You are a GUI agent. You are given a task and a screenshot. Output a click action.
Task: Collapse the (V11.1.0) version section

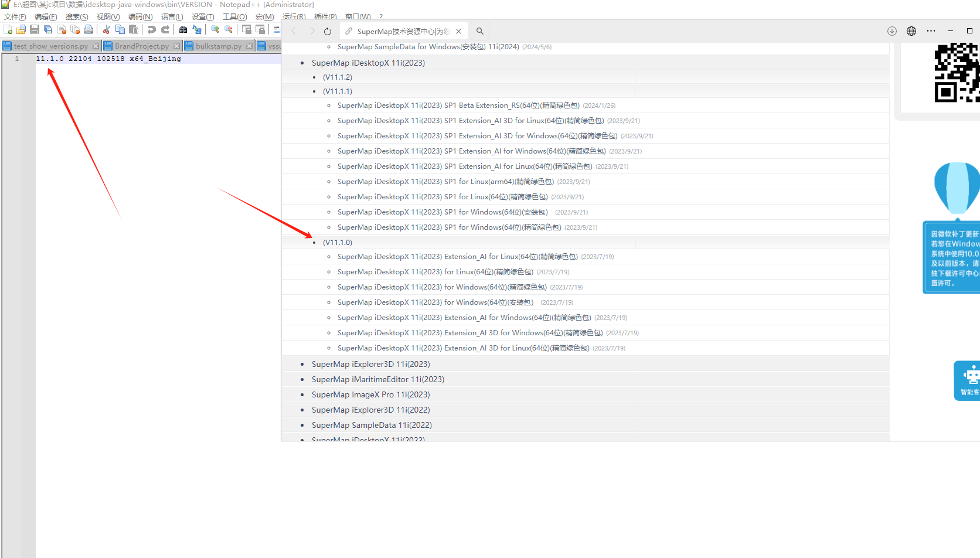click(338, 241)
